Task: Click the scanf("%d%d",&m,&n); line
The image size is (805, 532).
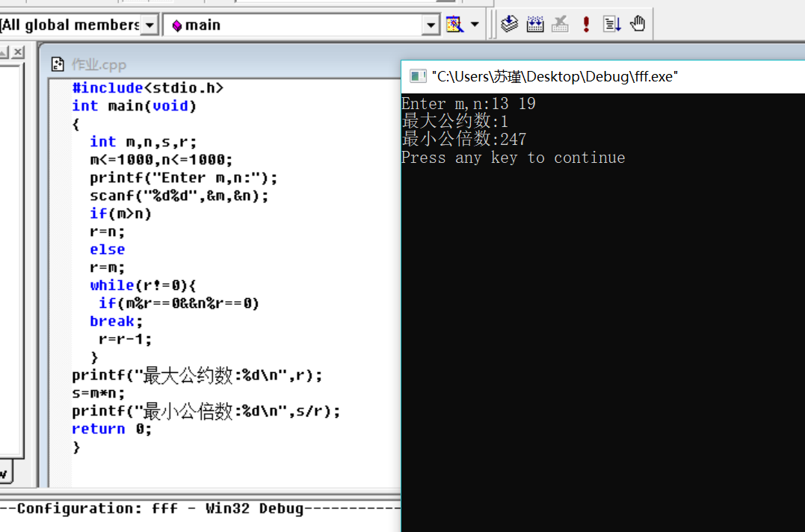Action: coord(179,196)
